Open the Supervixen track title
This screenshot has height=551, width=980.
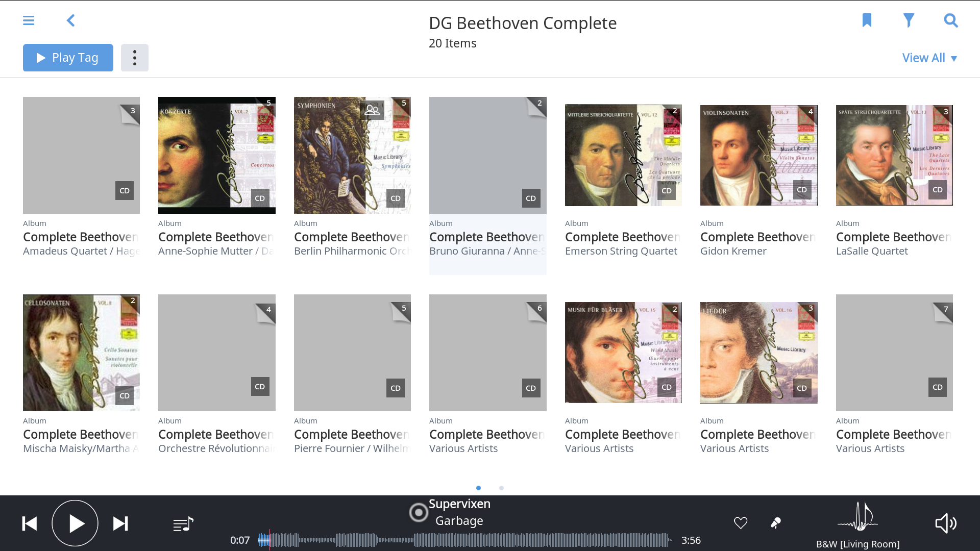tap(459, 504)
